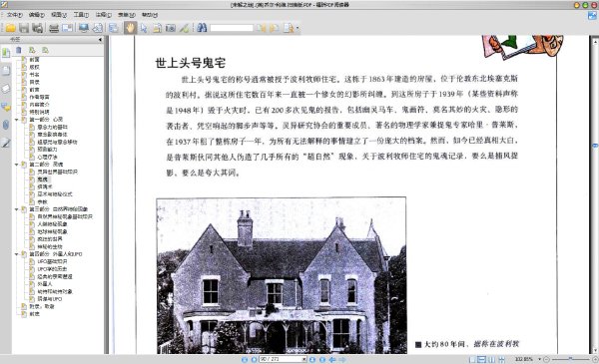
Task: Collapse the 第二部分 bookmark node
Action: click(16, 165)
